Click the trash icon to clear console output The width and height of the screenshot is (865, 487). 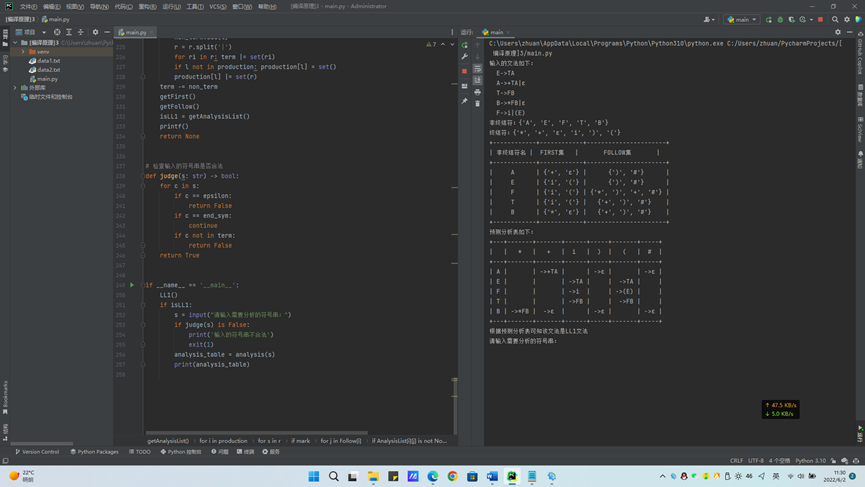coord(478,103)
